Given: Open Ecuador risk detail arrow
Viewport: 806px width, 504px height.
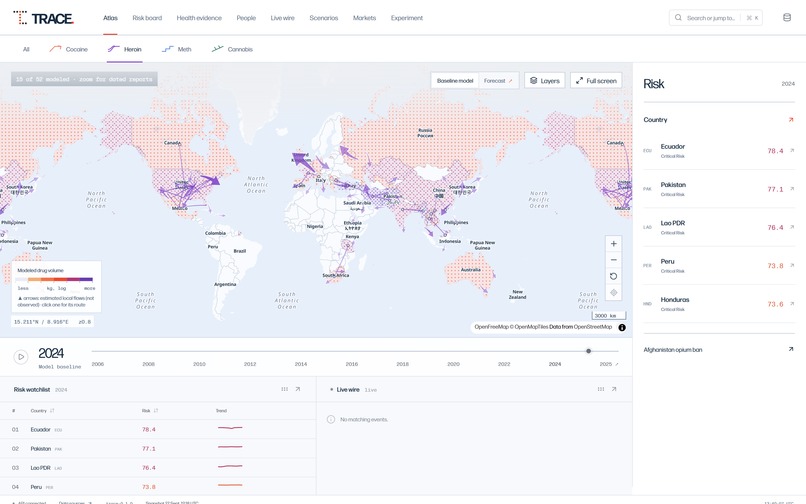Looking at the screenshot, I should [x=792, y=151].
